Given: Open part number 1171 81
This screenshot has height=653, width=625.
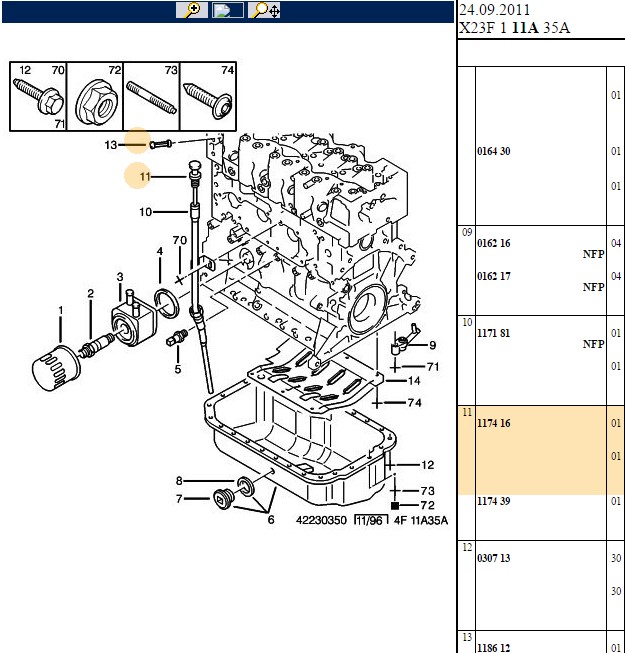Looking at the screenshot, I should click(493, 333).
